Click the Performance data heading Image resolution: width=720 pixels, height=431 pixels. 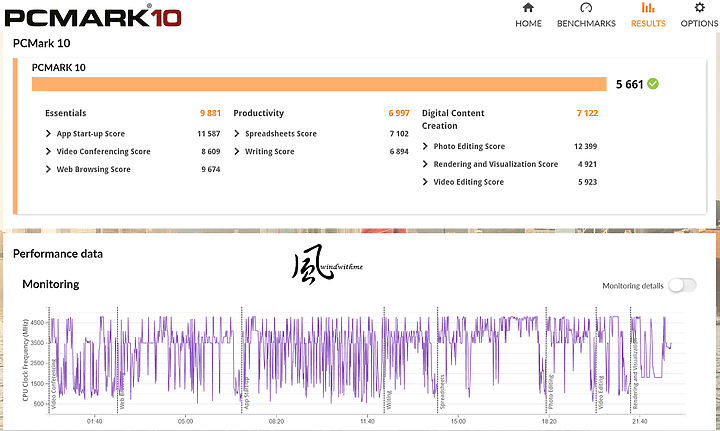(58, 254)
